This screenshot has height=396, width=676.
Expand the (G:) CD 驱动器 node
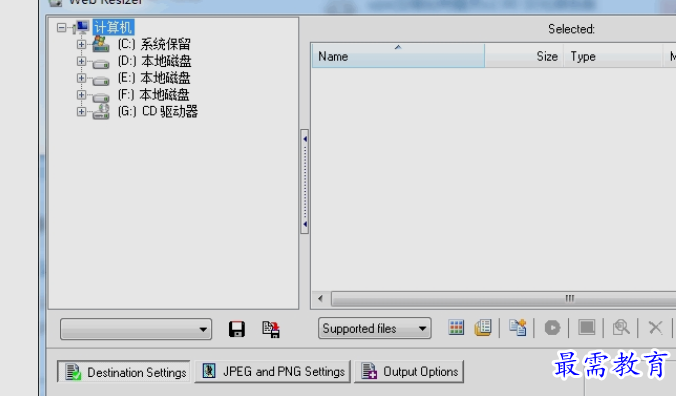tap(81, 112)
